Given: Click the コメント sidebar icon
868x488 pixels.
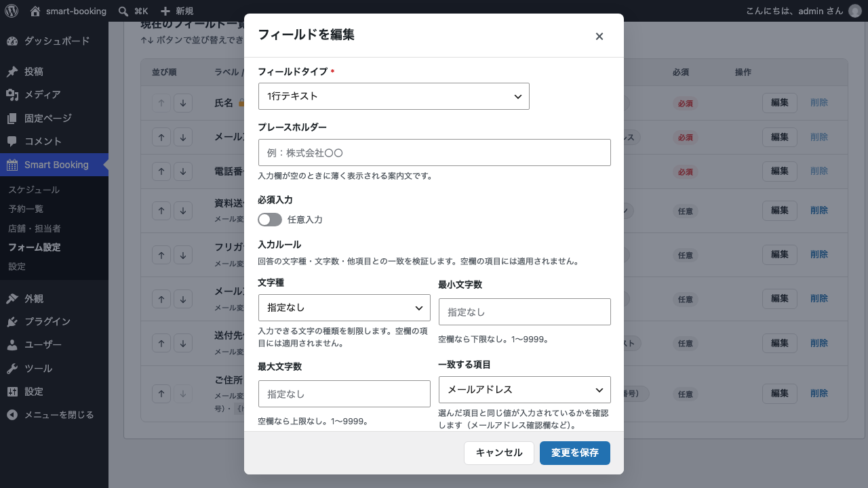Looking at the screenshot, I should [x=12, y=141].
